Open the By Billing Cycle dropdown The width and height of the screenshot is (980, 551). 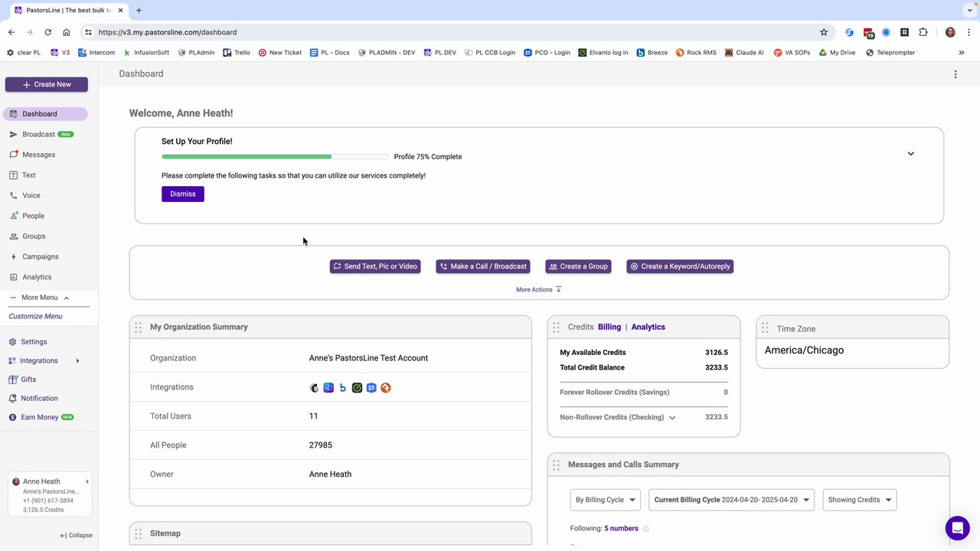605,500
